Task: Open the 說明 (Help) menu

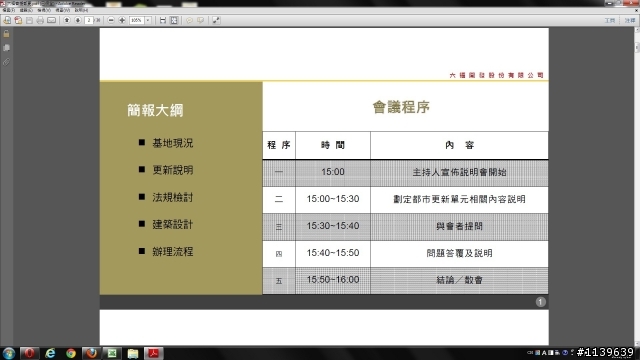Action: click(x=81, y=10)
